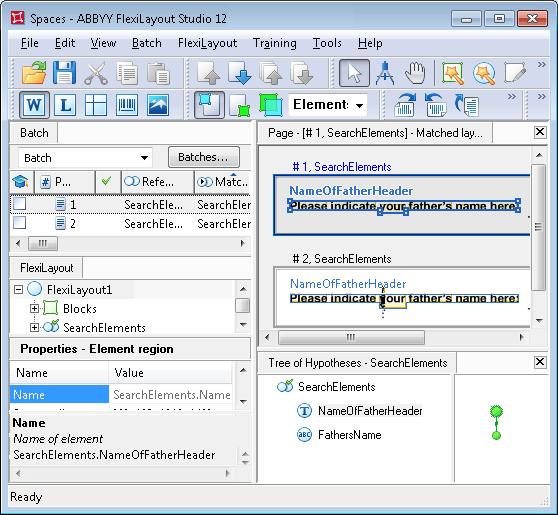558x515 pixels.
Task: Click the rotate left page icon
Action: point(436,105)
